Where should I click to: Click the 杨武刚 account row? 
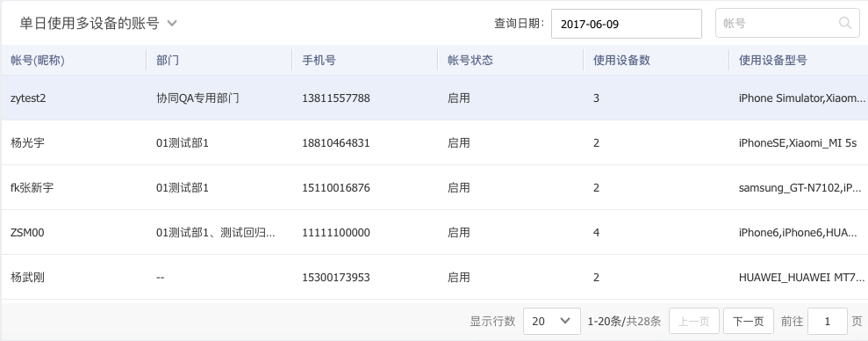point(434,277)
